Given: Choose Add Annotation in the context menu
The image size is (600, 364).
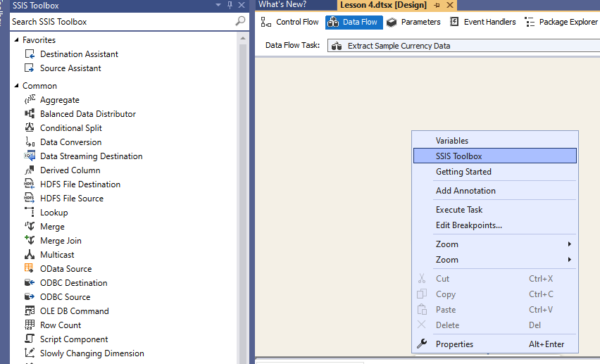Looking at the screenshot, I should tap(495, 191).
